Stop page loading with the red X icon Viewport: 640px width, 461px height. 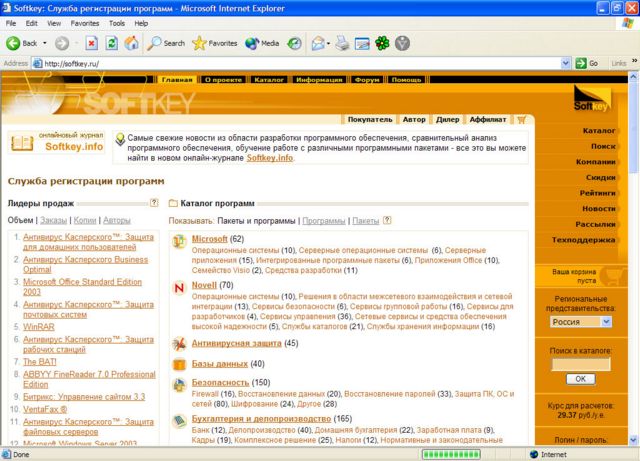pyautogui.click(x=92, y=43)
